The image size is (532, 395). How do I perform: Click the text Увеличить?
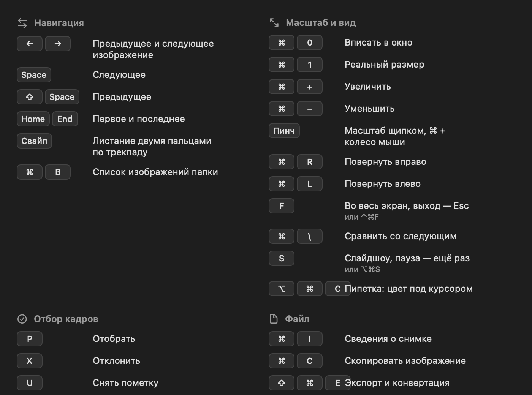[368, 87]
